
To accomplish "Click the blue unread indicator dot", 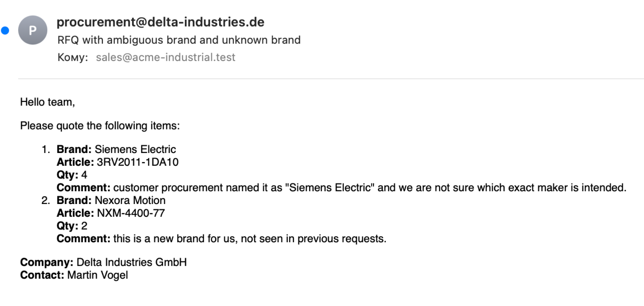I will pos(5,31).
